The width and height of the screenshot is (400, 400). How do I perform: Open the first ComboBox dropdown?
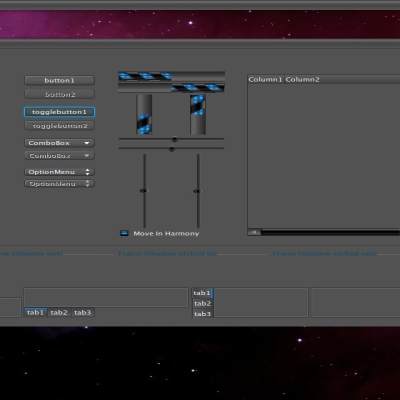59,143
